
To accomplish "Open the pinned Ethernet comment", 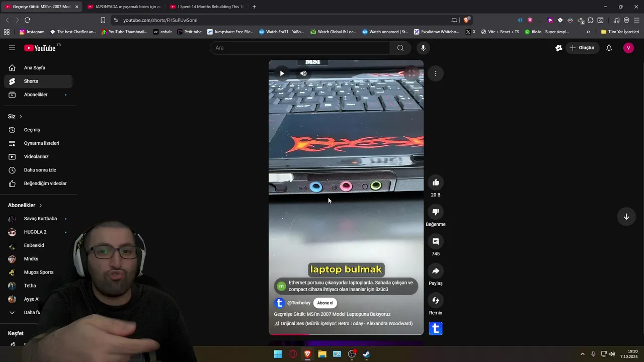I will tap(346, 286).
